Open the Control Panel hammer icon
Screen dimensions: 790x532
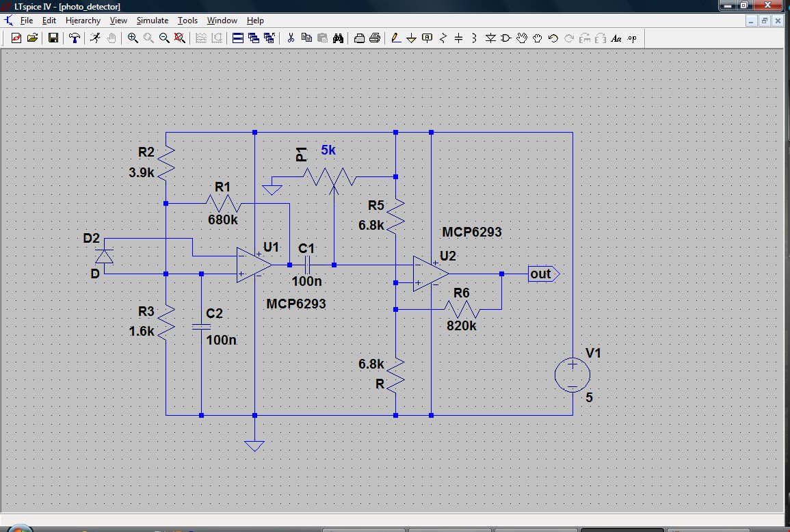(x=75, y=38)
